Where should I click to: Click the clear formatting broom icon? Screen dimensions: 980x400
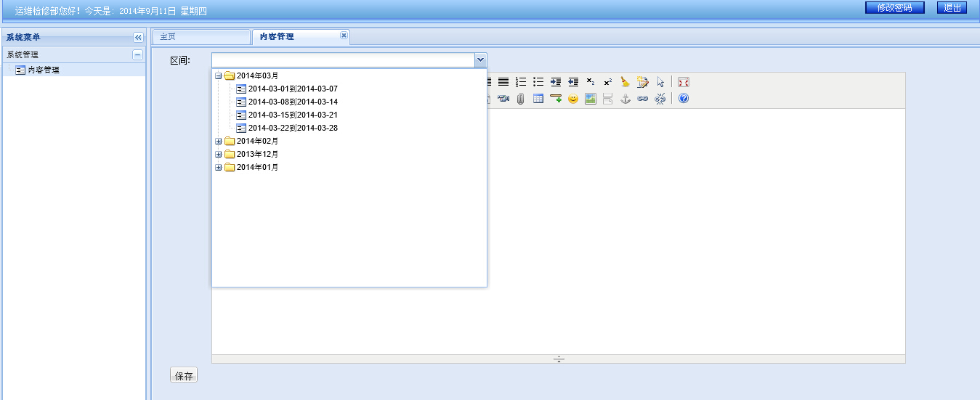click(x=625, y=82)
